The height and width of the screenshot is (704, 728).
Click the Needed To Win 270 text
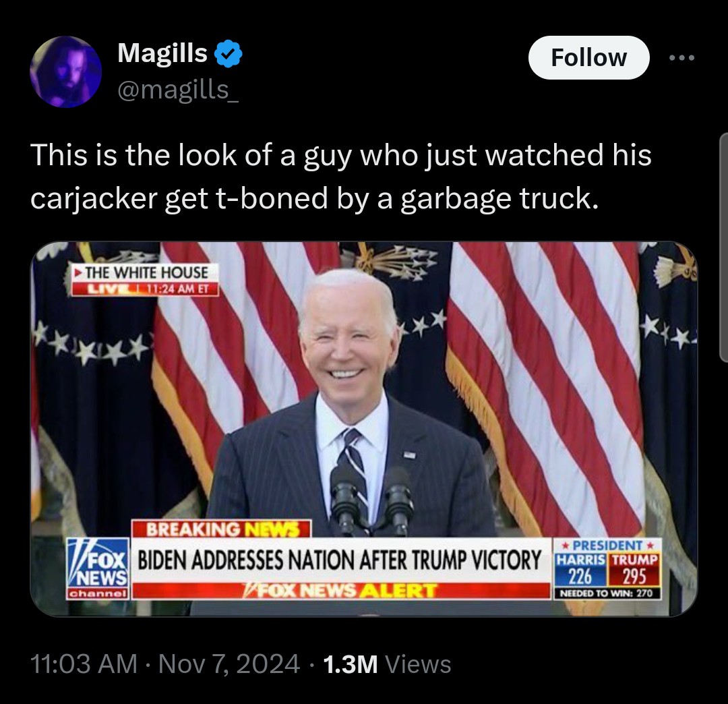pos(607,593)
